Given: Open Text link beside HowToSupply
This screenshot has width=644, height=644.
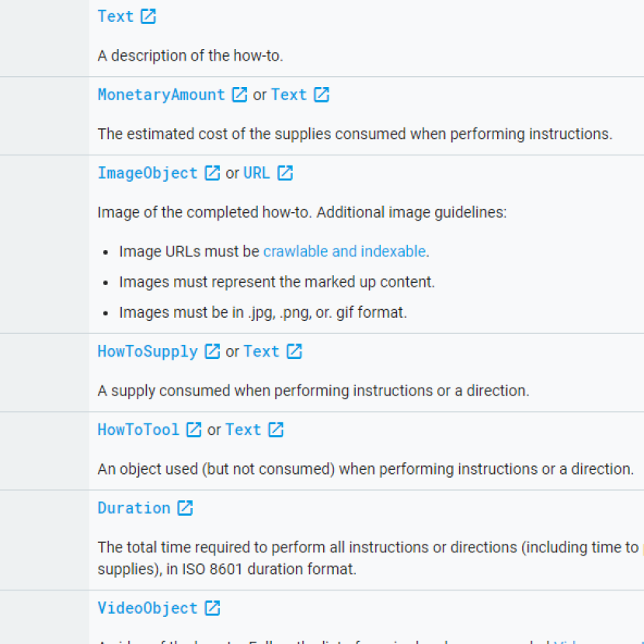Looking at the screenshot, I should point(261,352).
